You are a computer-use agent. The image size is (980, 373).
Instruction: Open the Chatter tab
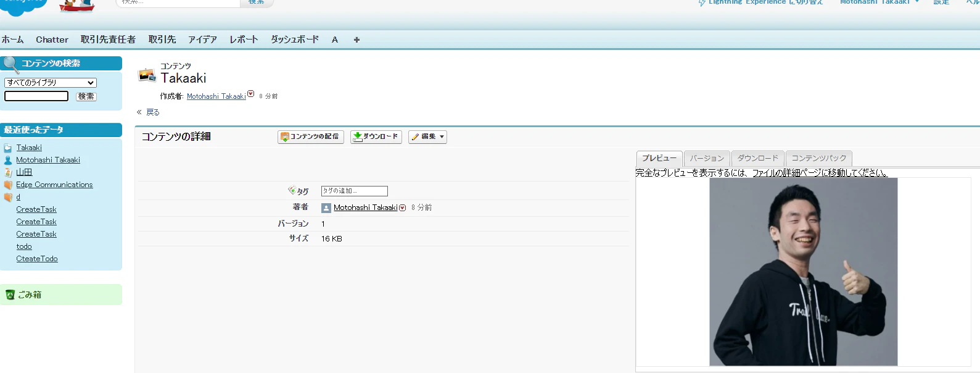(52, 40)
